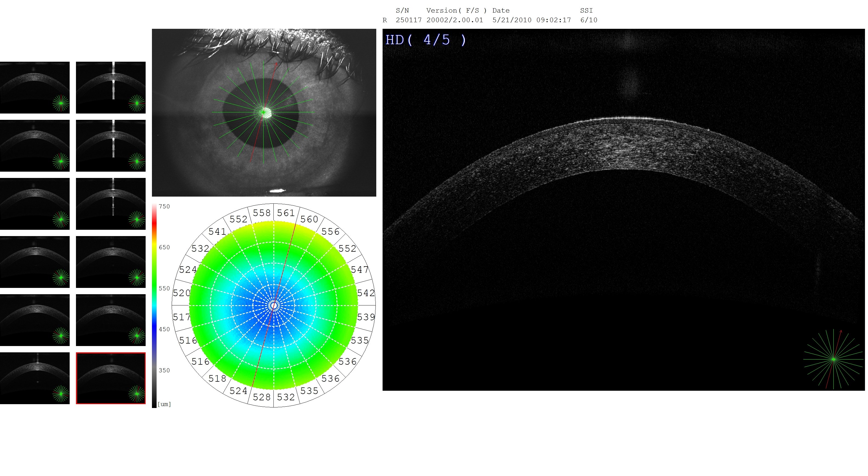Click the 517 thickness value
Screen dimensions: 868x476
pos(182,317)
